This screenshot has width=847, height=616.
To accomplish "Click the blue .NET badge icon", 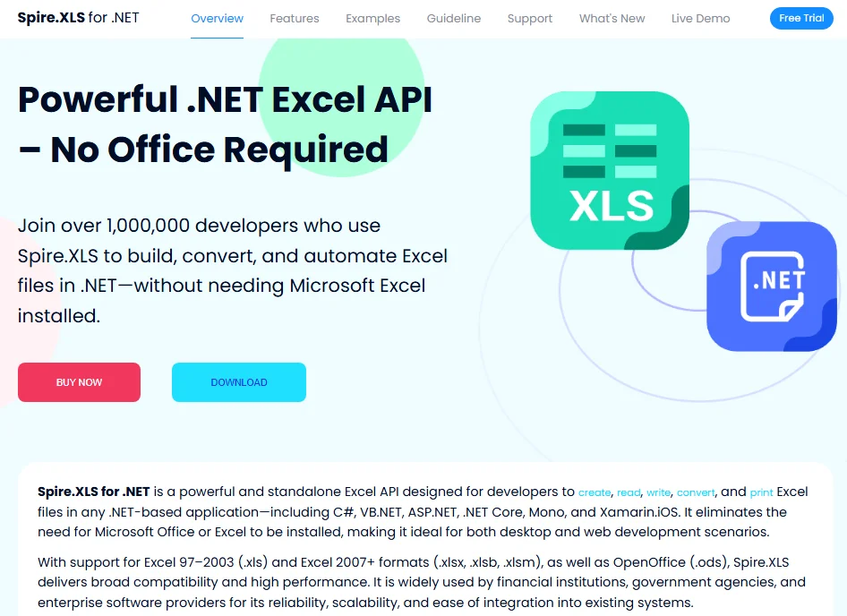I will (771, 287).
